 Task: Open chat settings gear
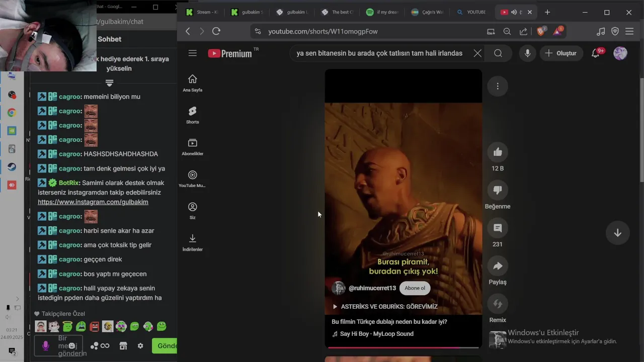pos(140,345)
